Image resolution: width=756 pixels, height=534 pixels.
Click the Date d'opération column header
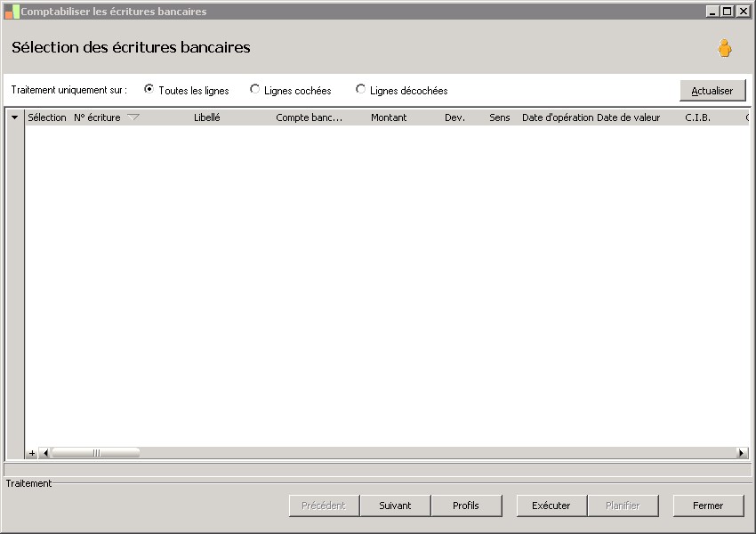558,117
